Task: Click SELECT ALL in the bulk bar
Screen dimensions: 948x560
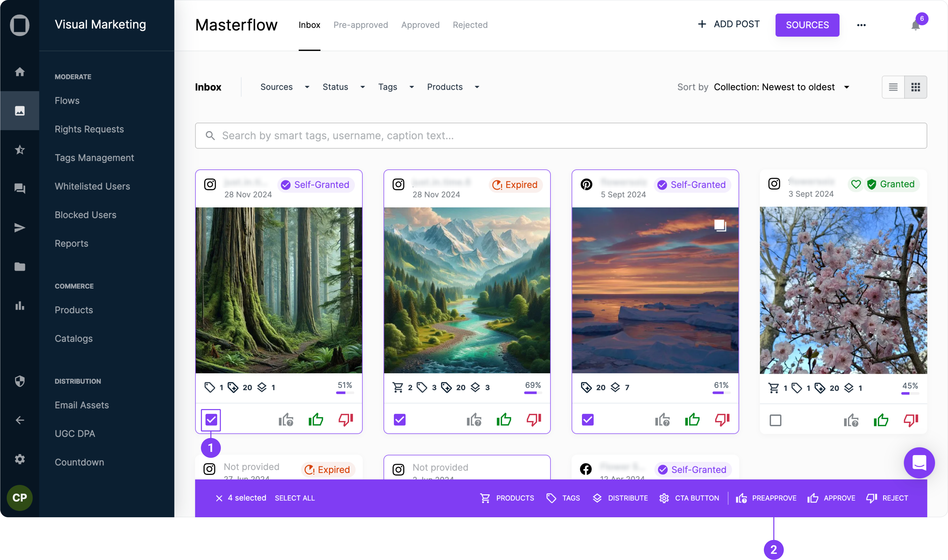Action: pos(295,498)
